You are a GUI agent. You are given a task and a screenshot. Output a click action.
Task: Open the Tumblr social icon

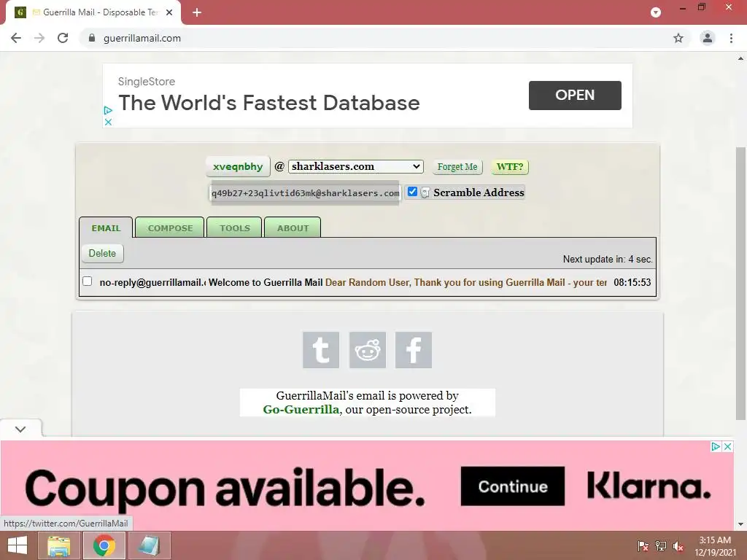(x=321, y=350)
